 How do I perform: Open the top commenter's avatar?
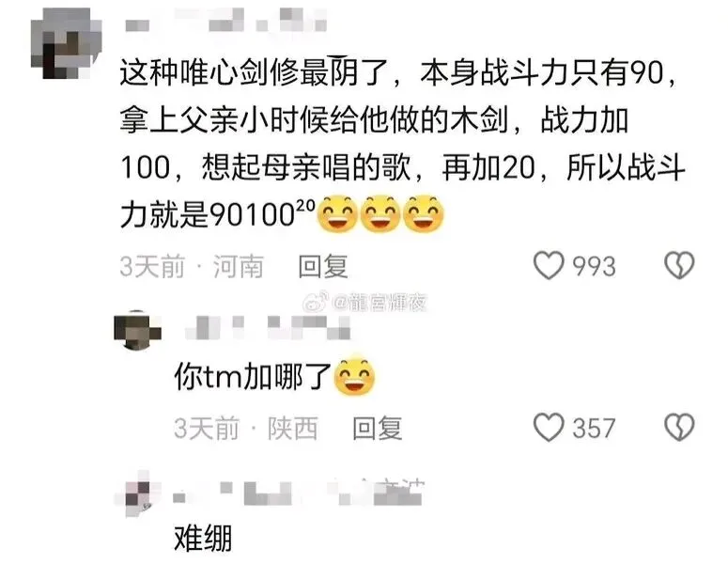point(67,43)
